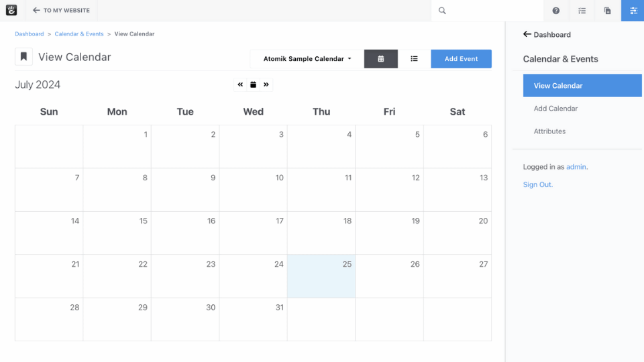This screenshot has width=644, height=362.
Task: Advance to next month with double-right arrows
Action: pyautogui.click(x=266, y=84)
